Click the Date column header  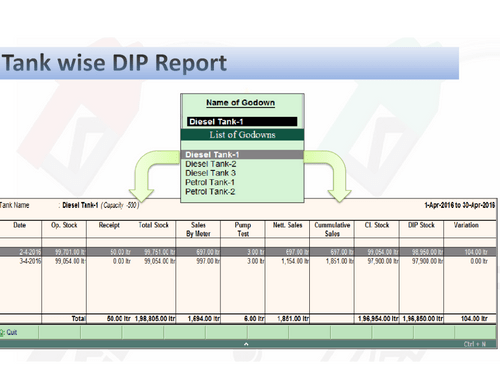[20, 225]
